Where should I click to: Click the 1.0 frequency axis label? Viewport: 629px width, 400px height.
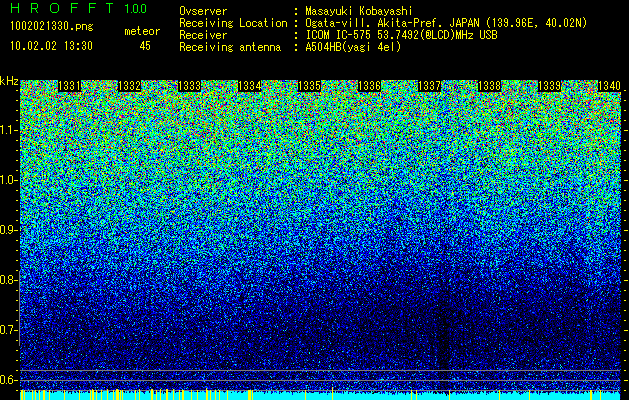click(x=9, y=180)
